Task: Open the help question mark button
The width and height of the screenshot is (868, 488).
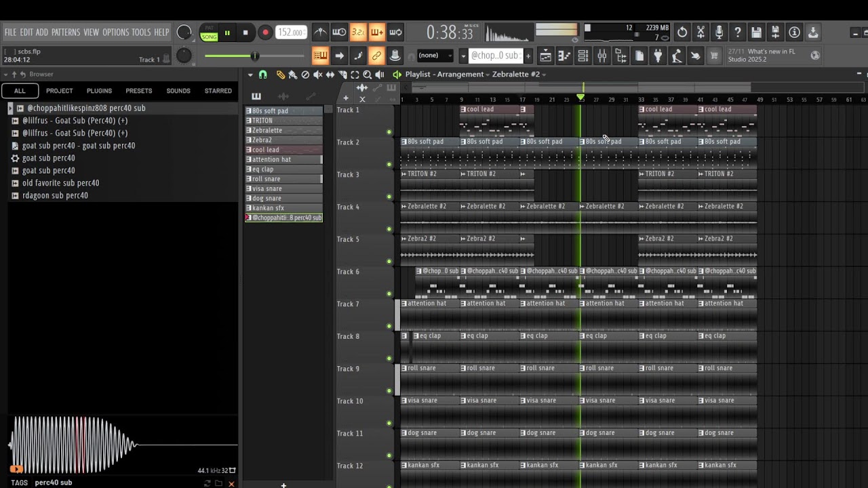Action: coord(738,32)
